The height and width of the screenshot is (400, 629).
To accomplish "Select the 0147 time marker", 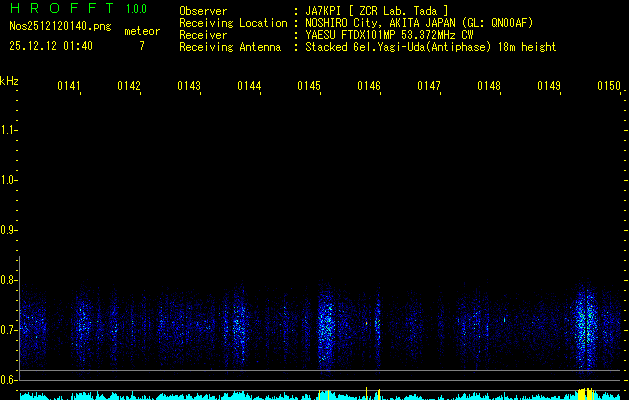I will [x=429, y=87].
